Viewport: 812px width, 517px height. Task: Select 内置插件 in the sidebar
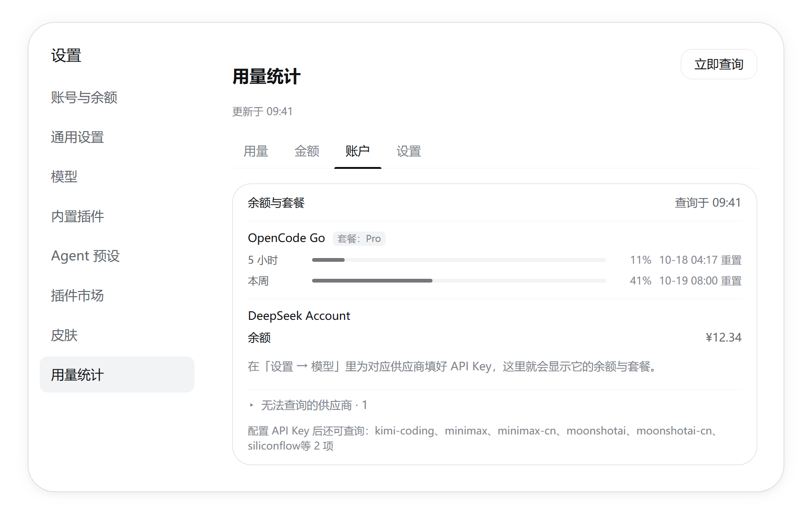[x=117, y=217]
